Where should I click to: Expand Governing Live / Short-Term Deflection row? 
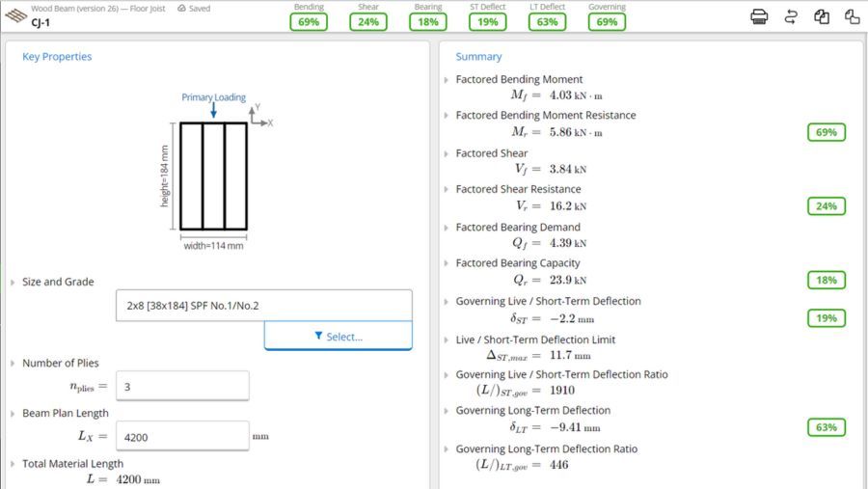pos(447,301)
